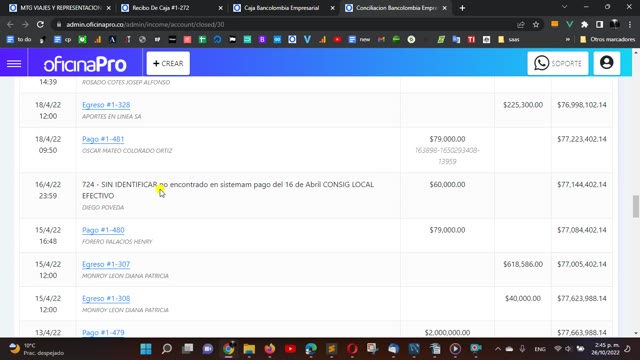Viewport: 640px width, 360px height.
Task: Open the side panel icon
Action: [x=599, y=24]
